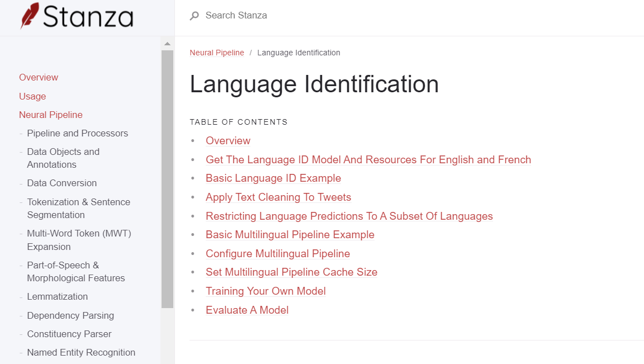The height and width of the screenshot is (364, 644).
Task: Open the Training Your Own Model section
Action: coord(266,291)
